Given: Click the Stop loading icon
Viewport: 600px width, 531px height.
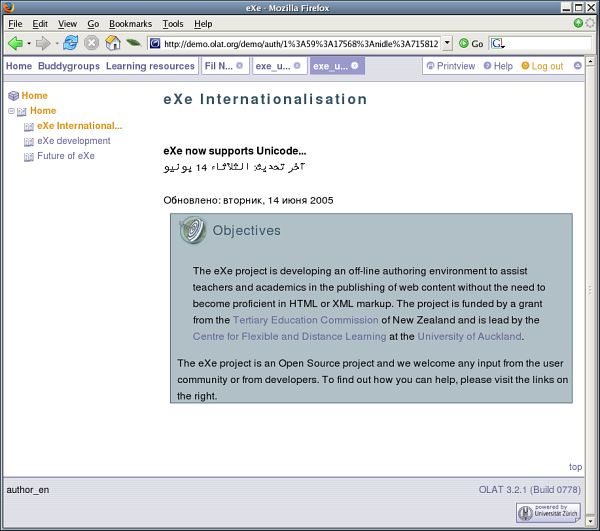Looking at the screenshot, I should click(91, 43).
